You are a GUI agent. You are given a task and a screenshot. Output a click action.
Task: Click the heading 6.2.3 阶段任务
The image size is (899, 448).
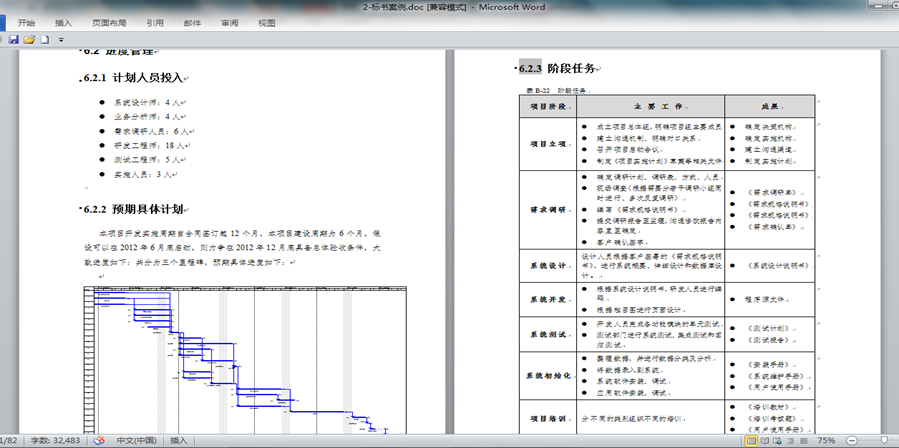(x=557, y=69)
